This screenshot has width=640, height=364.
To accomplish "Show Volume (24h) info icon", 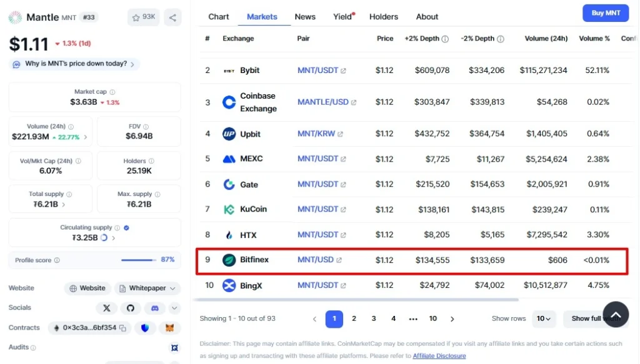I will coord(71,127).
